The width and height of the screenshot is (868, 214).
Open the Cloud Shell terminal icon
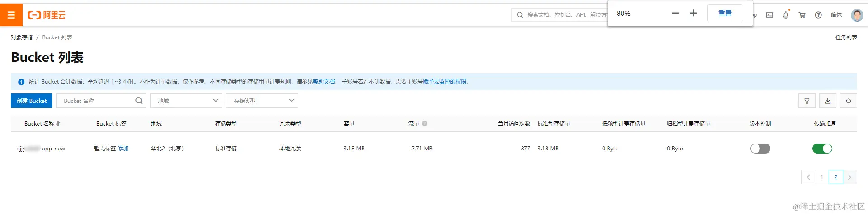pos(769,15)
